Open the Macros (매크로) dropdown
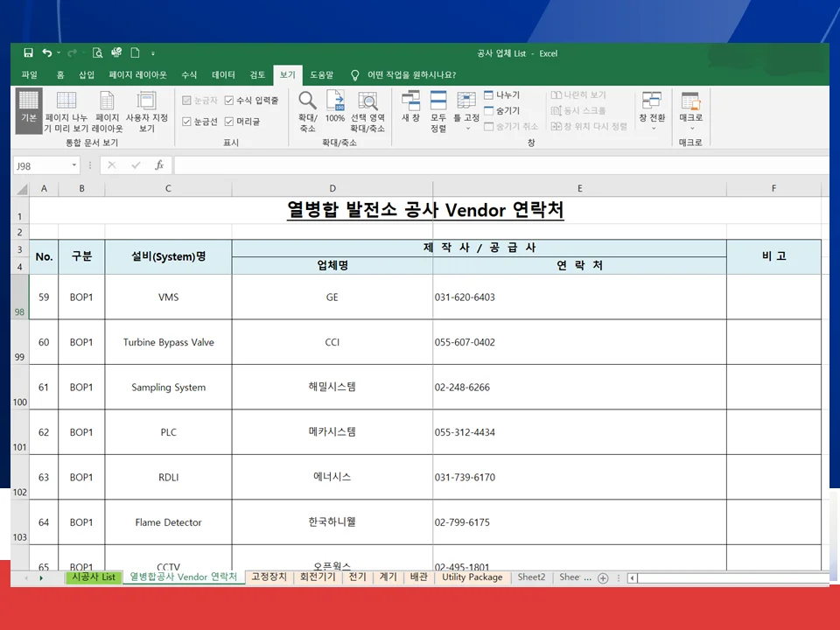The image size is (840, 630). click(690, 111)
